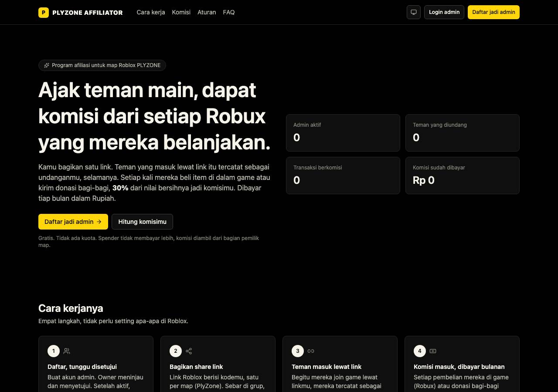Click the Rp 0 commission paid value
558x392 pixels.
(x=424, y=180)
